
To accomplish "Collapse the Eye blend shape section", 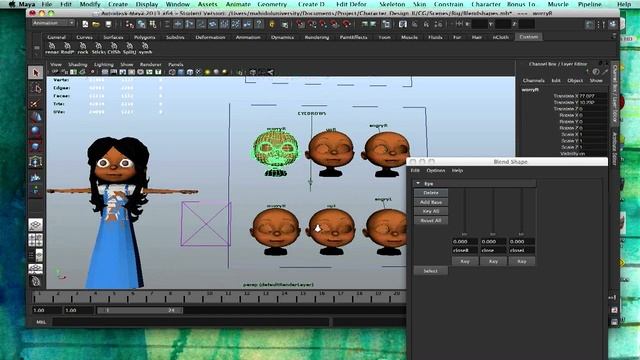I will point(418,183).
